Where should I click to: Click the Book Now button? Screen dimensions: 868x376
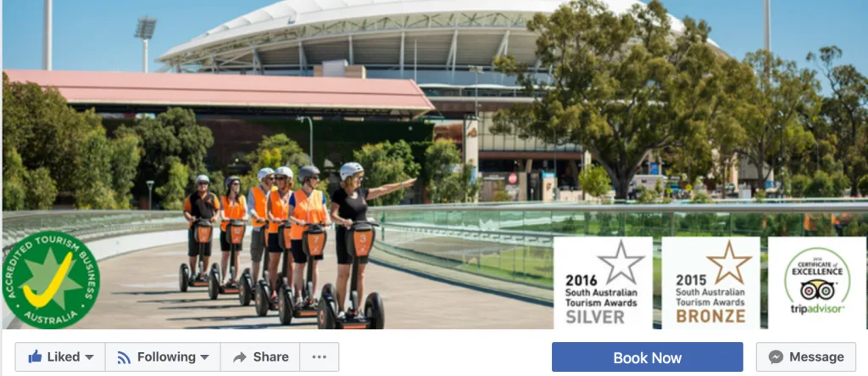coord(647,357)
